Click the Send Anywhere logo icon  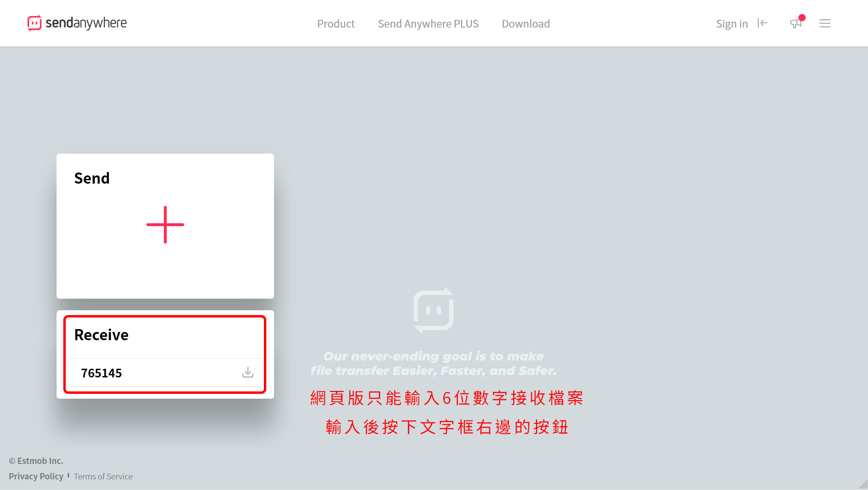point(35,23)
